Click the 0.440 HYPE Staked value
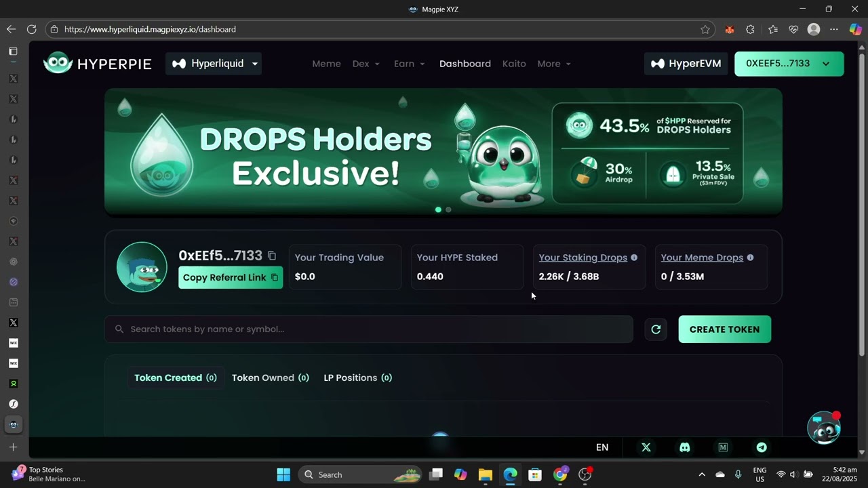Image resolution: width=868 pixels, height=488 pixels. [430, 277]
